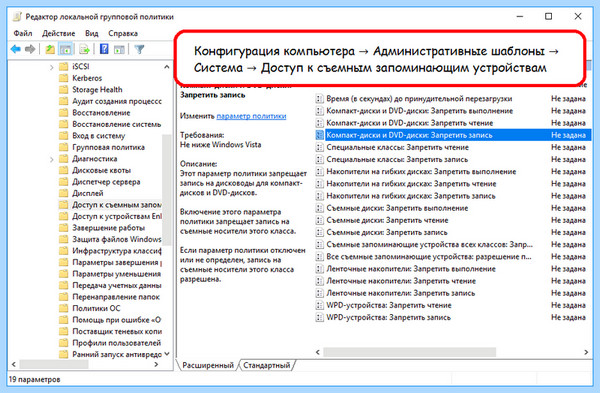Image resolution: width=600 pixels, height=393 pixels.
Task: Click tree pane scroll down arrow
Action: pyautogui.click(x=166, y=354)
